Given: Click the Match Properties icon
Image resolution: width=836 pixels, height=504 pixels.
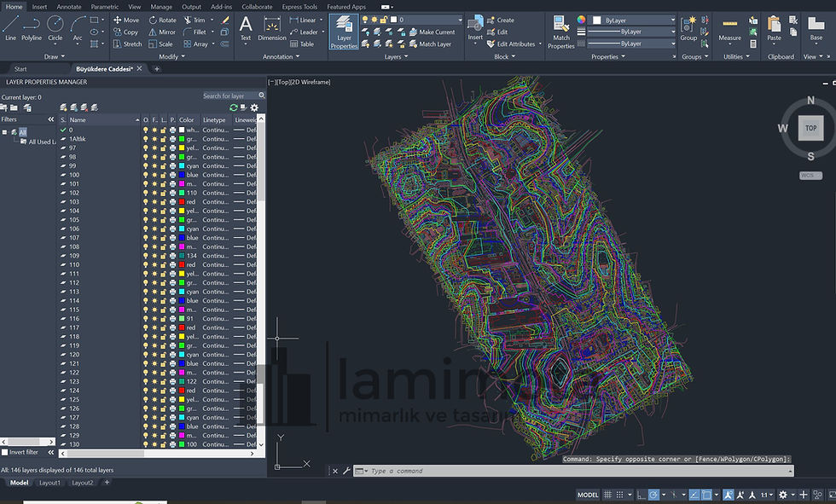Looking at the screenshot, I should pos(561,32).
